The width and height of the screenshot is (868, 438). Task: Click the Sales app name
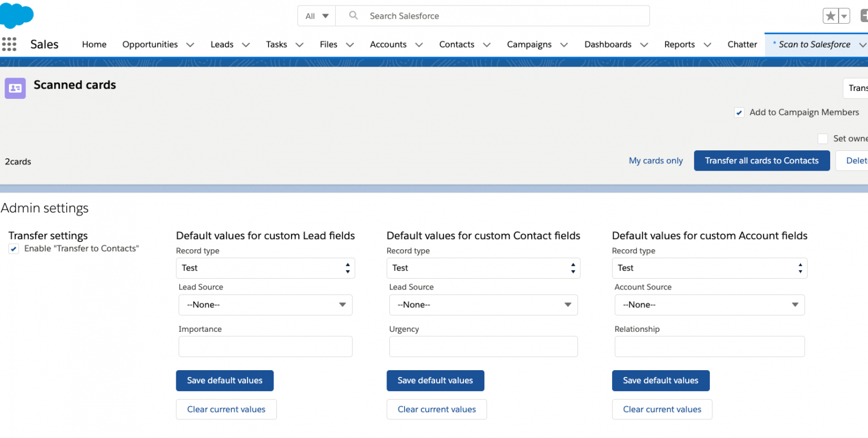[44, 44]
